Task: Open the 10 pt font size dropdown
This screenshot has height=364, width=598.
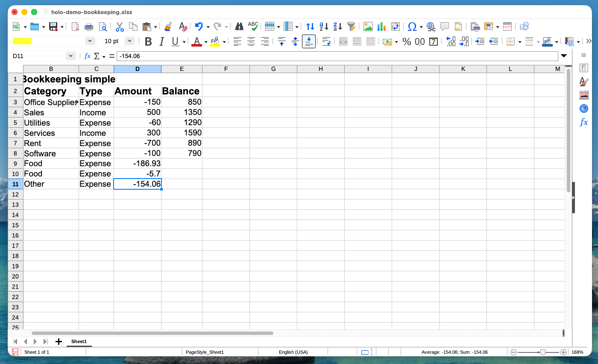Action: click(130, 41)
